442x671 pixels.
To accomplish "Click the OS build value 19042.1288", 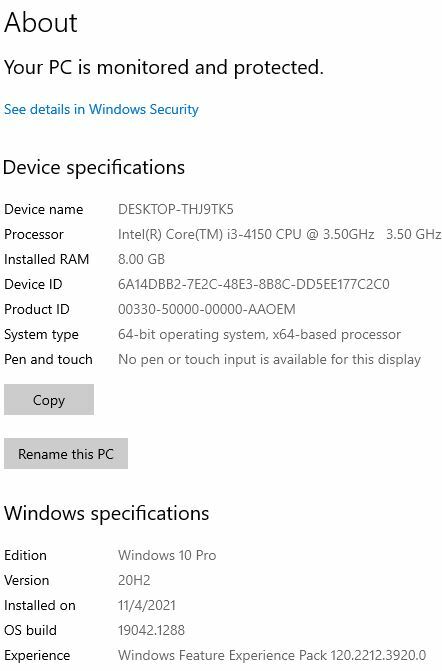I will click(x=151, y=630).
